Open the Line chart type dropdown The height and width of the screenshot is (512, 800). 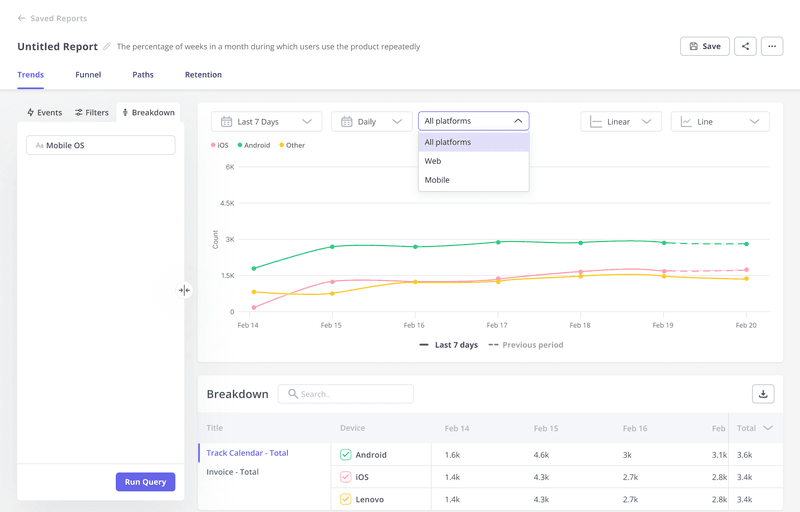[x=719, y=122]
